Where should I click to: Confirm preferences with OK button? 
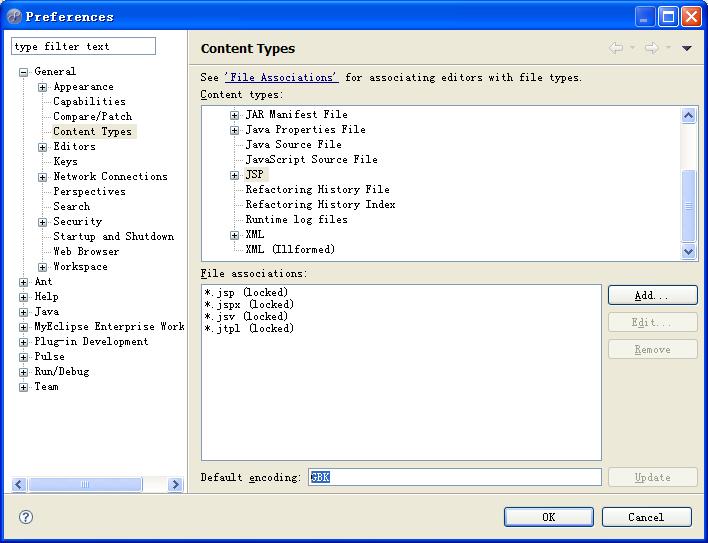549,517
